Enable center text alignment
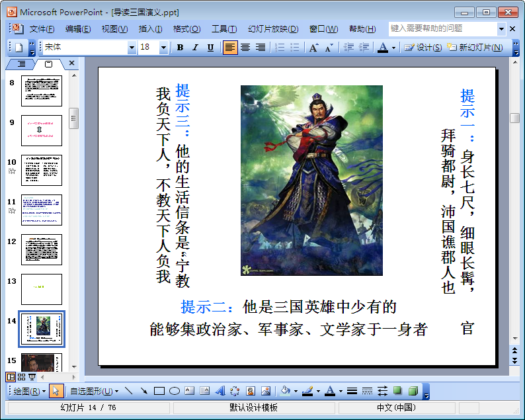 click(245, 48)
